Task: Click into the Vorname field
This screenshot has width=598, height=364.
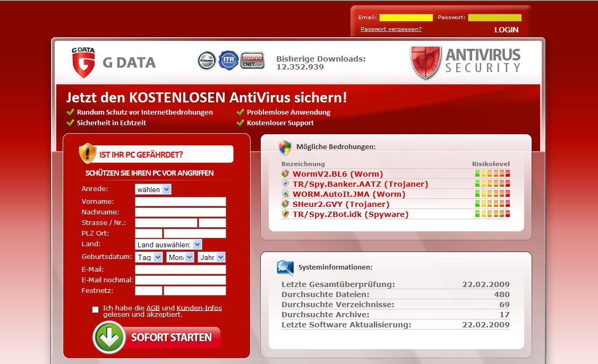Action: 181,202
